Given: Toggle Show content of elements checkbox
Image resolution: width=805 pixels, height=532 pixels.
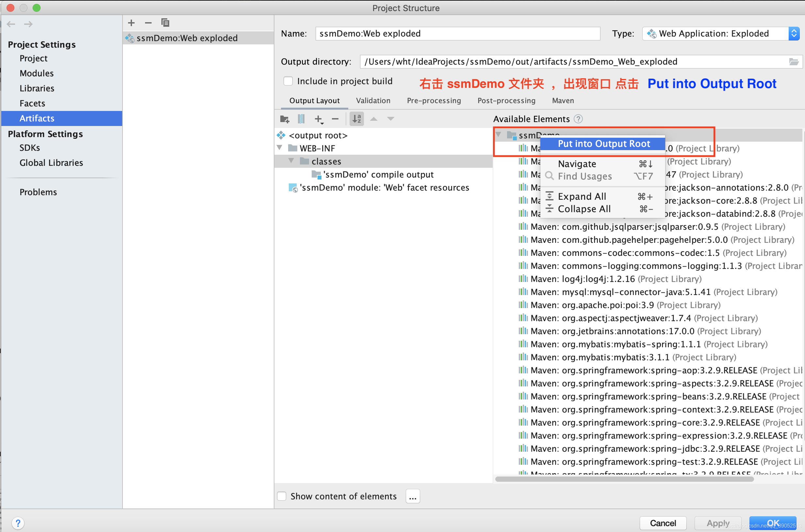Looking at the screenshot, I should [282, 496].
